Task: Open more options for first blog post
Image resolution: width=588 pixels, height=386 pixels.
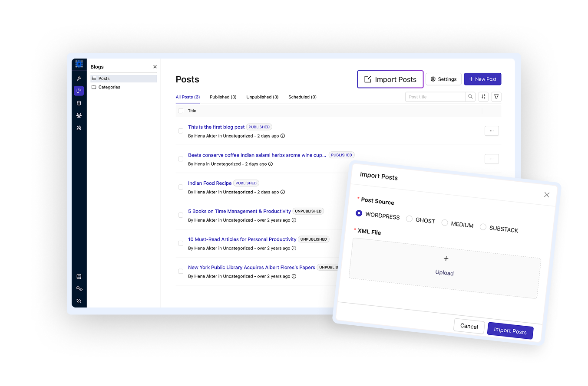Action: (x=492, y=131)
